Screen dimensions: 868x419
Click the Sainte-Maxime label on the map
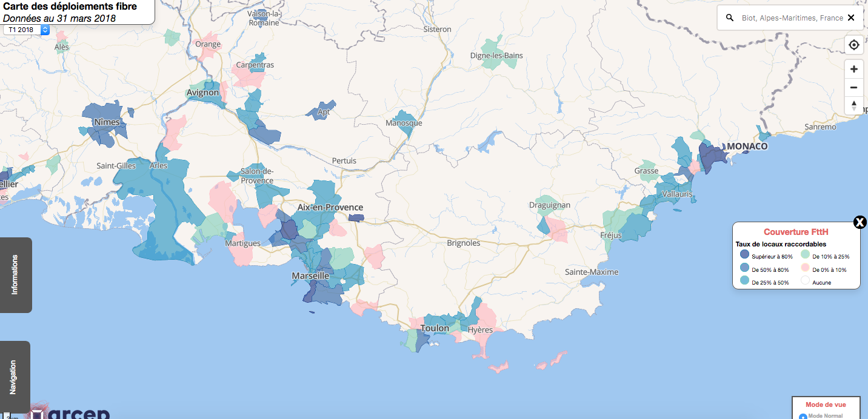click(x=592, y=272)
